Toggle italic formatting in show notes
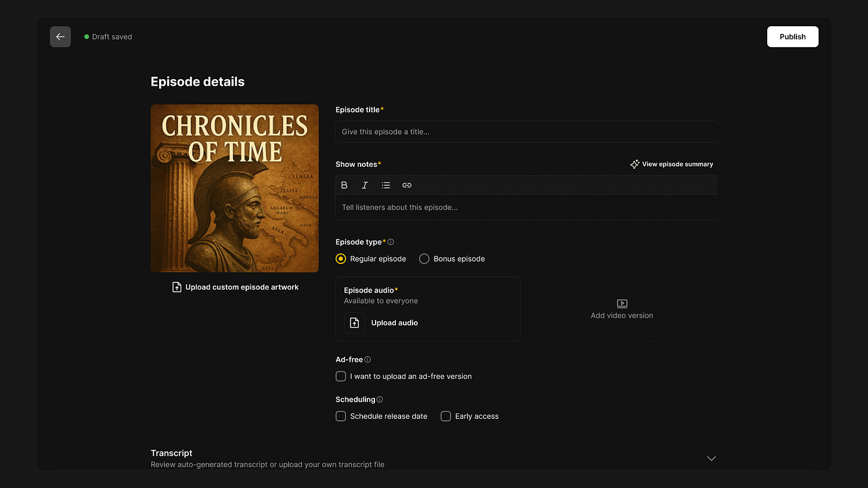Viewport: 868px width, 488px height. coord(365,185)
